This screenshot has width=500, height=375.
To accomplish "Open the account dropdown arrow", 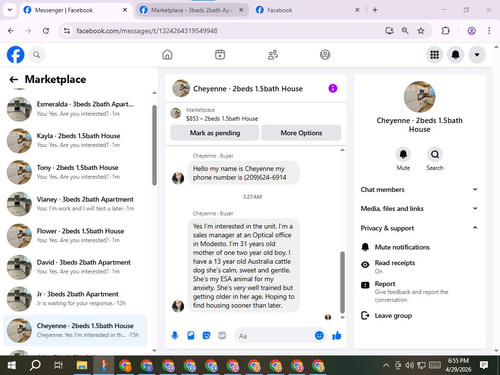I will (x=477, y=55).
